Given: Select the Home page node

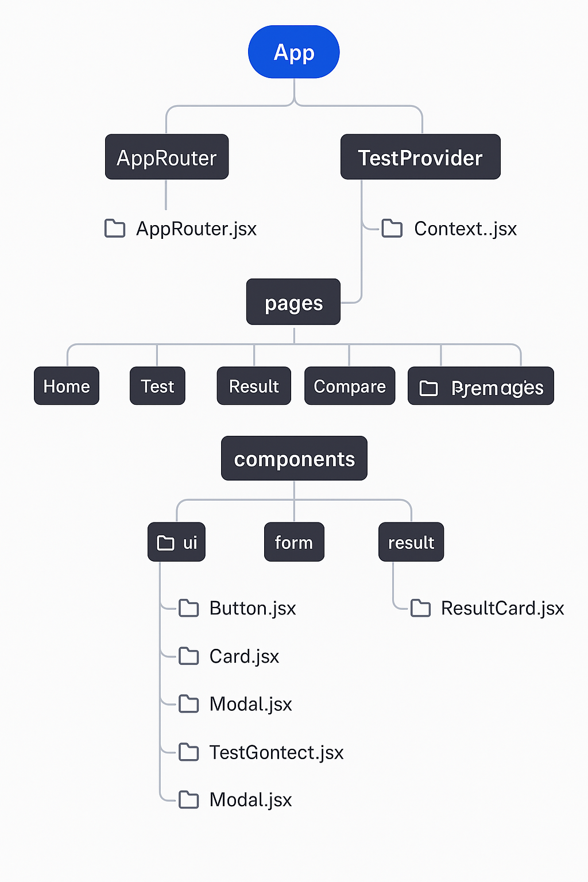Looking at the screenshot, I should 67,386.
